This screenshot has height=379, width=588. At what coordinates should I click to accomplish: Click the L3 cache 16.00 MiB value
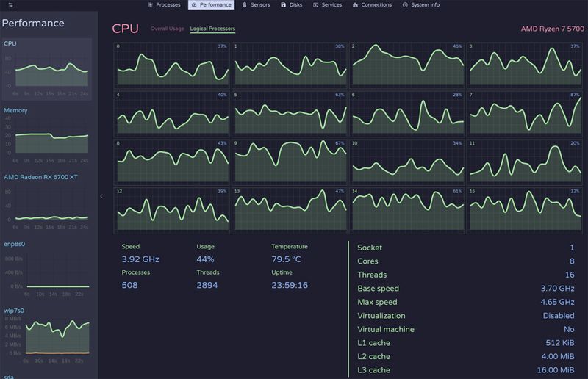[556, 370]
